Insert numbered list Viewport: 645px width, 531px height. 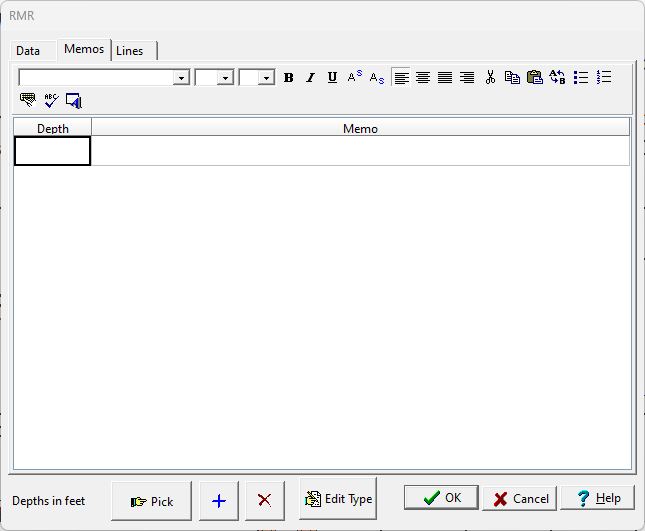604,77
